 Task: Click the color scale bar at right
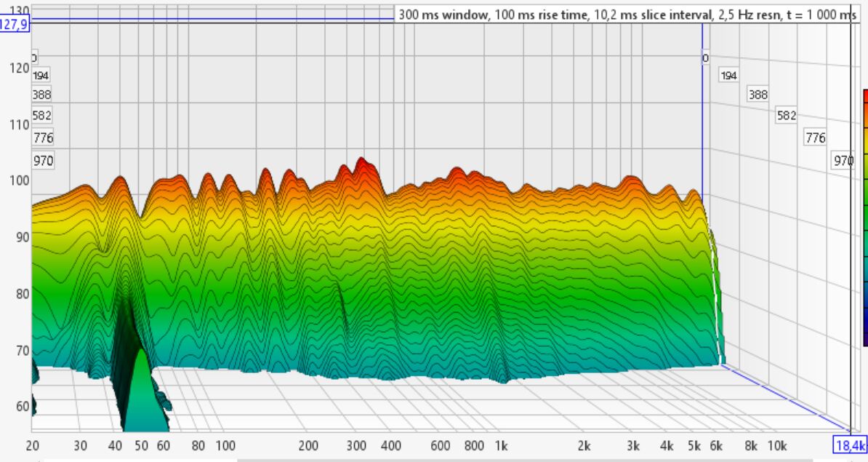click(x=865, y=218)
